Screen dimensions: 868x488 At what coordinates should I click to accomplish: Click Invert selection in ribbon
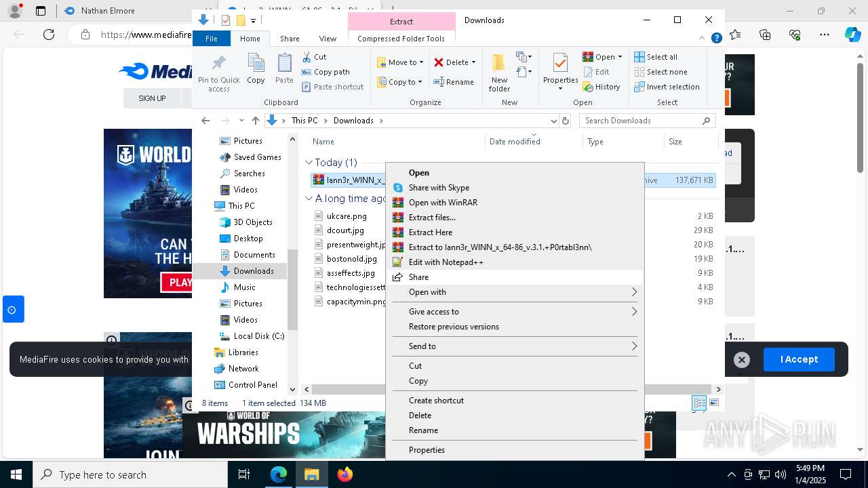coord(667,87)
